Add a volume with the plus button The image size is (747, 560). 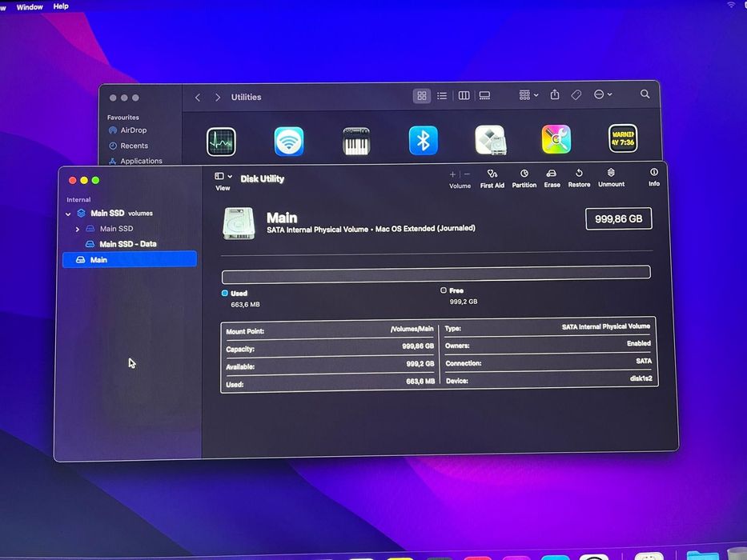point(452,174)
